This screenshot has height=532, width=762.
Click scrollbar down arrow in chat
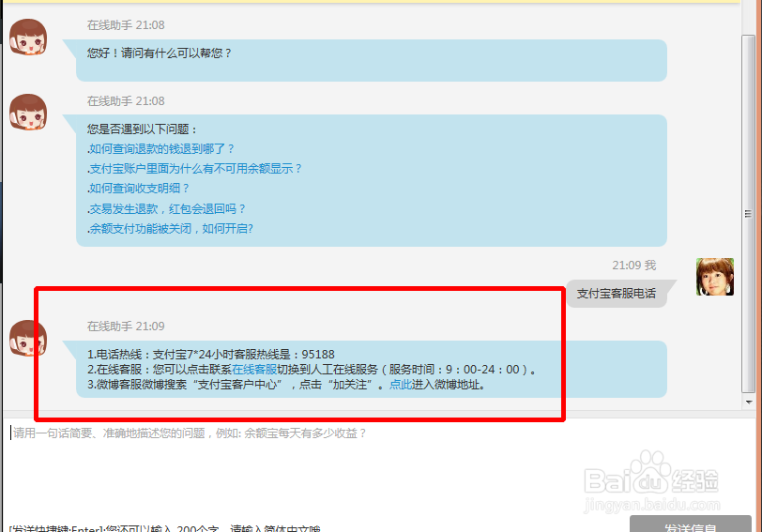tap(749, 403)
